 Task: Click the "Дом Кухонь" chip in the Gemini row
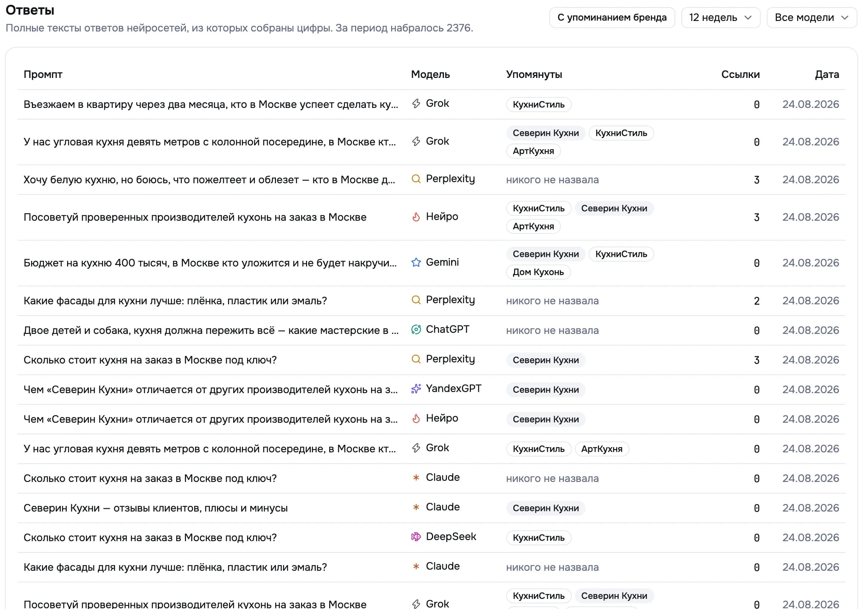[x=538, y=272]
